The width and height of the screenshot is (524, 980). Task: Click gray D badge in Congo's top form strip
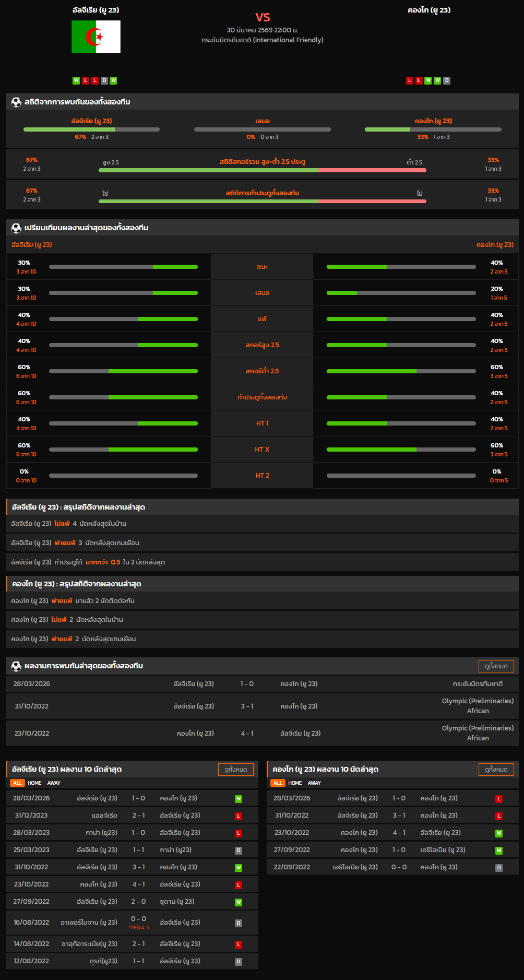pyautogui.click(x=447, y=80)
